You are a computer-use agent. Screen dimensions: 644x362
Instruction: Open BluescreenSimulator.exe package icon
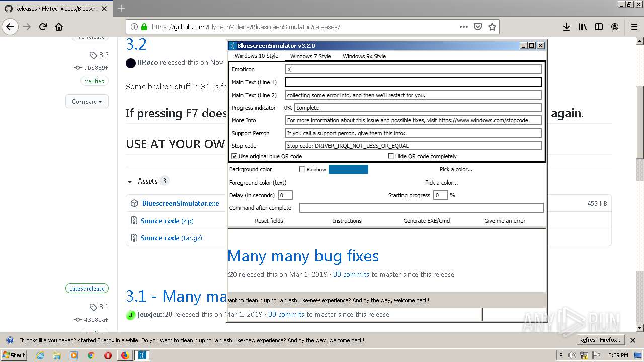click(134, 203)
